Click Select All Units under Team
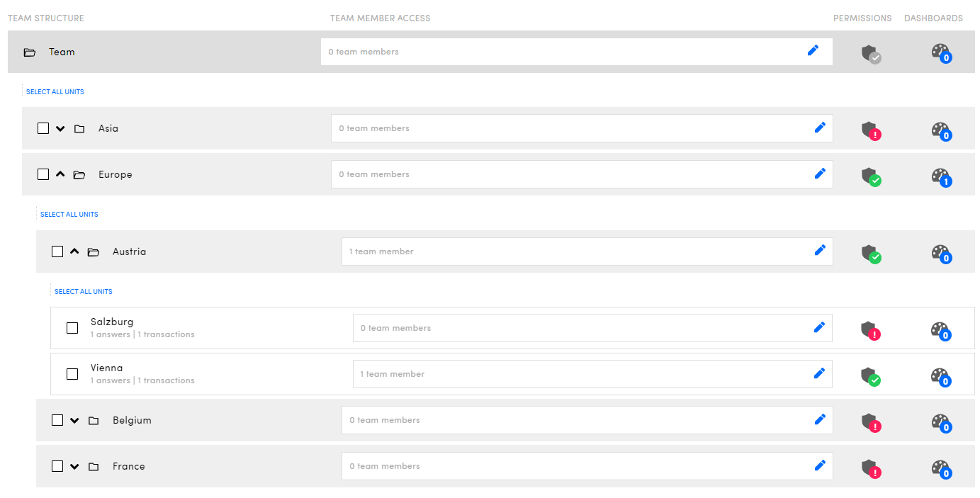The width and height of the screenshot is (980, 498). coord(55,92)
